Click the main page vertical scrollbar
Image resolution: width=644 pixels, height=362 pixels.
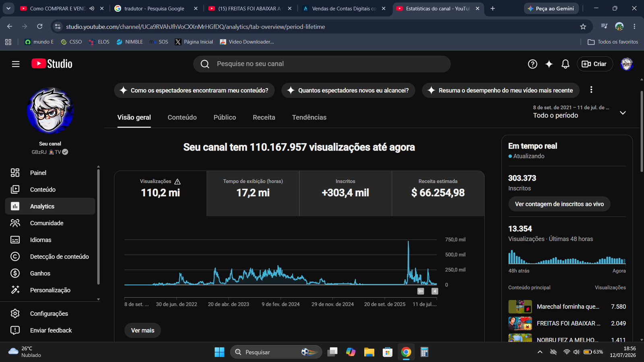pos(642,132)
